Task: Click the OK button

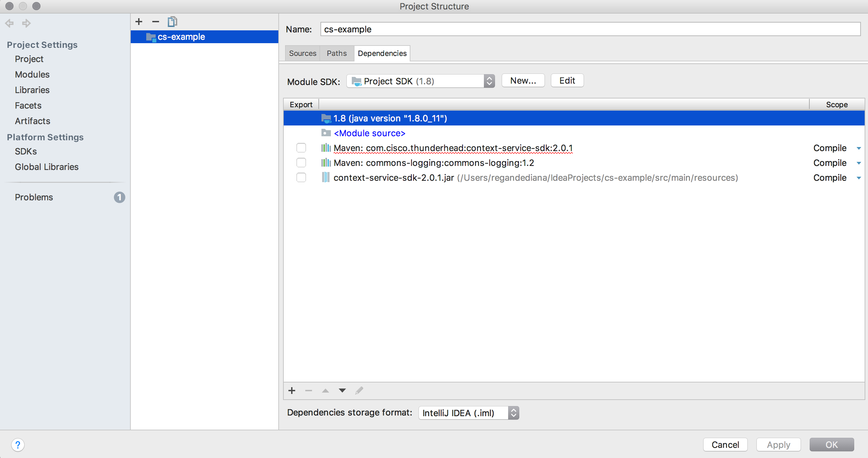Action: tap(832, 445)
